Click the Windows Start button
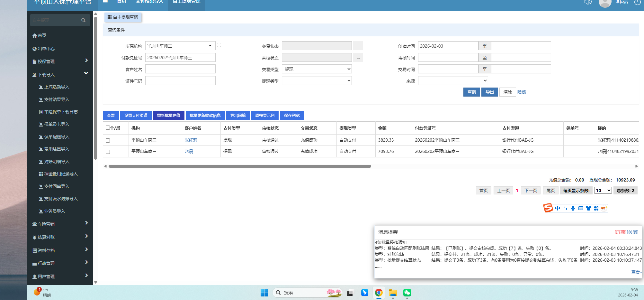Screen dimensions: 644x300 [264, 293]
